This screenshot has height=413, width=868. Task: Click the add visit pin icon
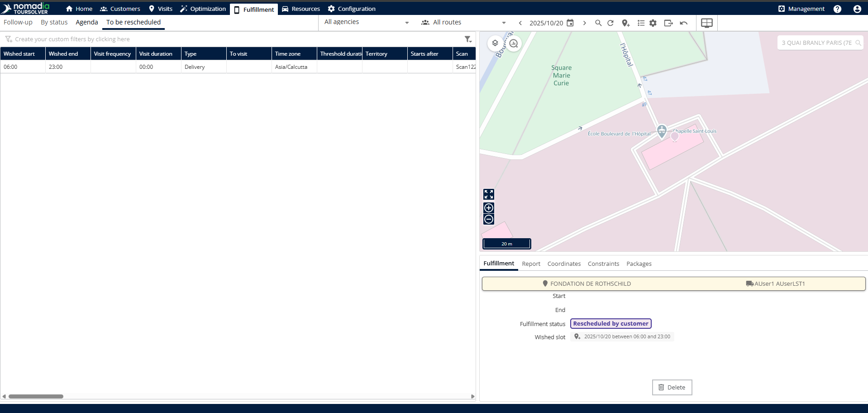625,23
